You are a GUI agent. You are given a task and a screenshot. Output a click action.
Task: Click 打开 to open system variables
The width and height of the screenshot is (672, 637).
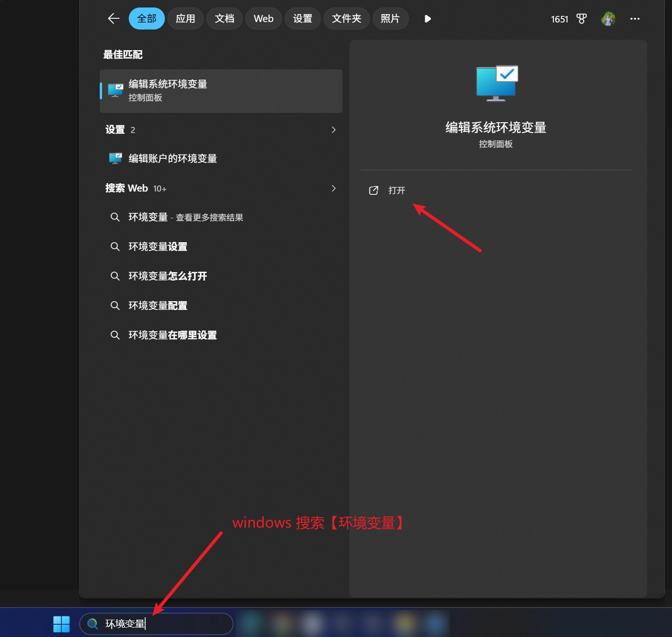click(397, 190)
